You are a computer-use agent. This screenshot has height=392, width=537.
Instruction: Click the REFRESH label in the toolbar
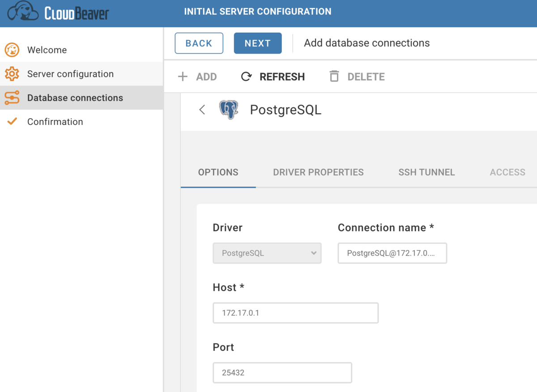pos(282,77)
